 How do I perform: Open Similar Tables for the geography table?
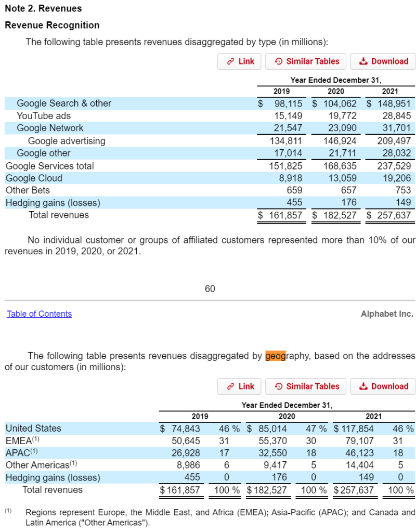pyautogui.click(x=306, y=386)
